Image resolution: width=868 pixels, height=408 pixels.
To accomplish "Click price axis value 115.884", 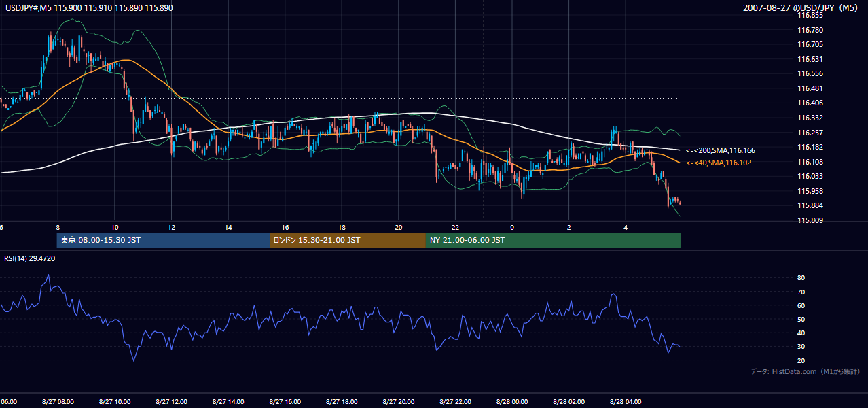I will pos(810,206).
